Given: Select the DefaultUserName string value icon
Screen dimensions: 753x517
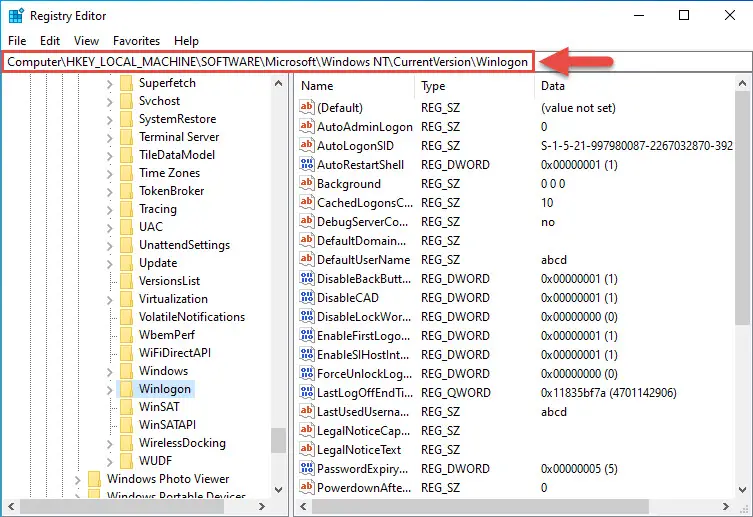Looking at the screenshot, I should point(306,259).
